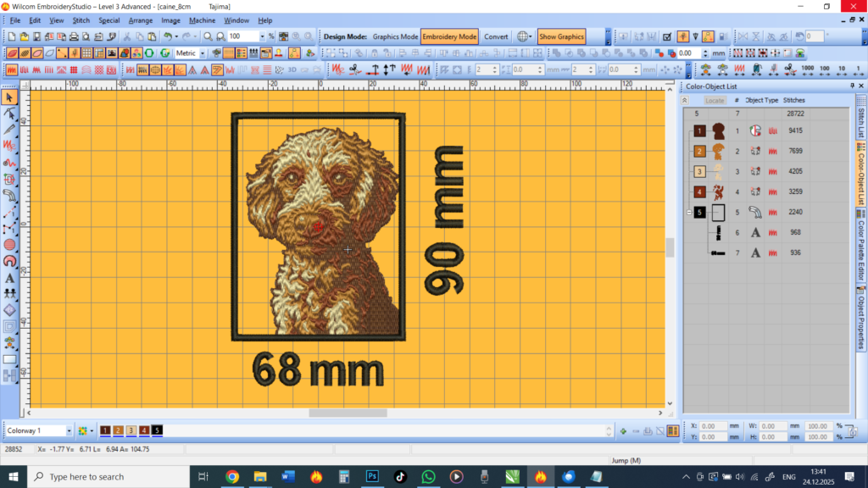Open the Undo history dropdown arrow

click(176, 36)
